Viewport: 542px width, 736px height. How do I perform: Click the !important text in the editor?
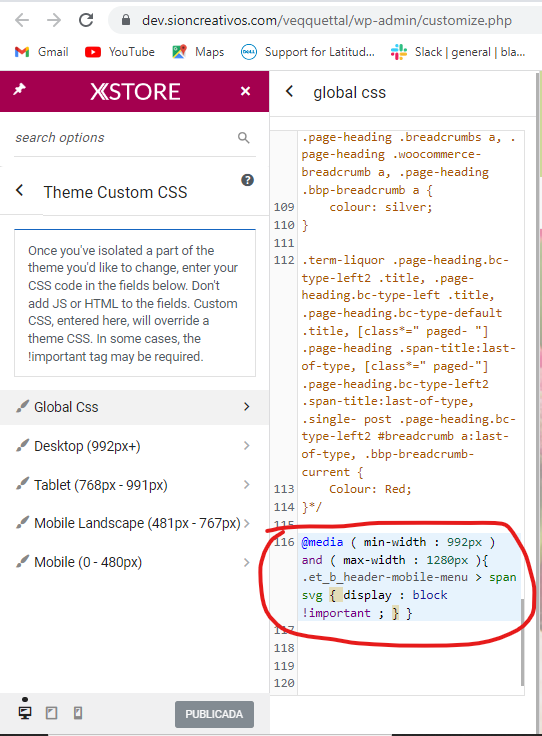point(336,613)
